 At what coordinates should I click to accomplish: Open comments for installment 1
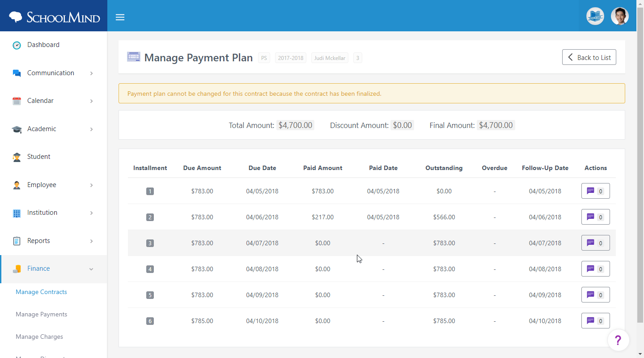(595, 191)
